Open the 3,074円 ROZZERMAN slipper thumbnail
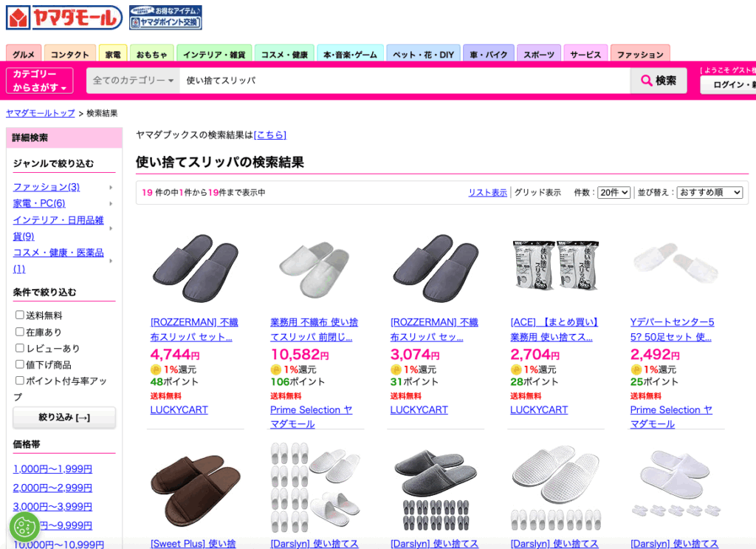This screenshot has width=756, height=549. [436, 267]
